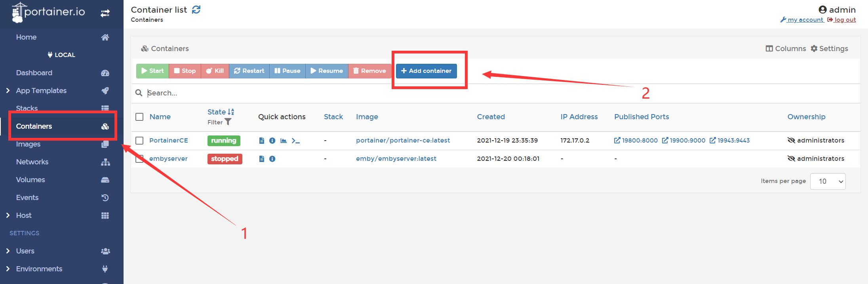Image resolution: width=868 pixels, height=284 pixels.
Task: Open embyserver logs icon
Action: coord(261,159)
